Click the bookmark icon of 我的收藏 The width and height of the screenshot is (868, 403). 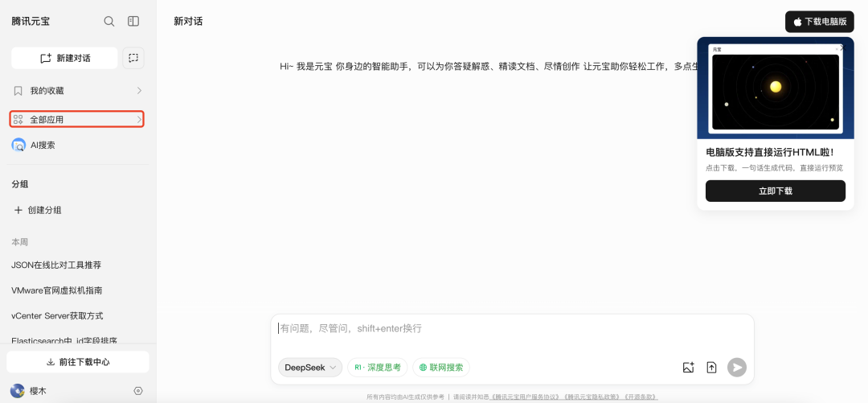tap(18, 90)
